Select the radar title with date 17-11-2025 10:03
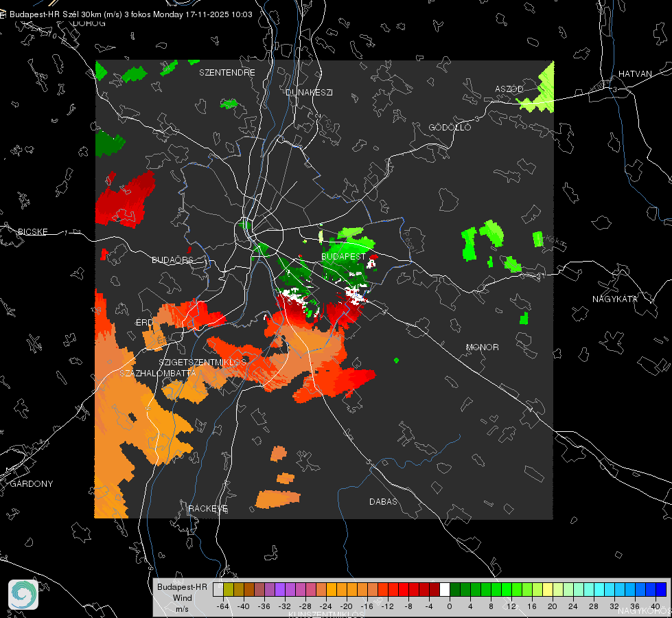672x618 pixels. click(x=131, y=14)
